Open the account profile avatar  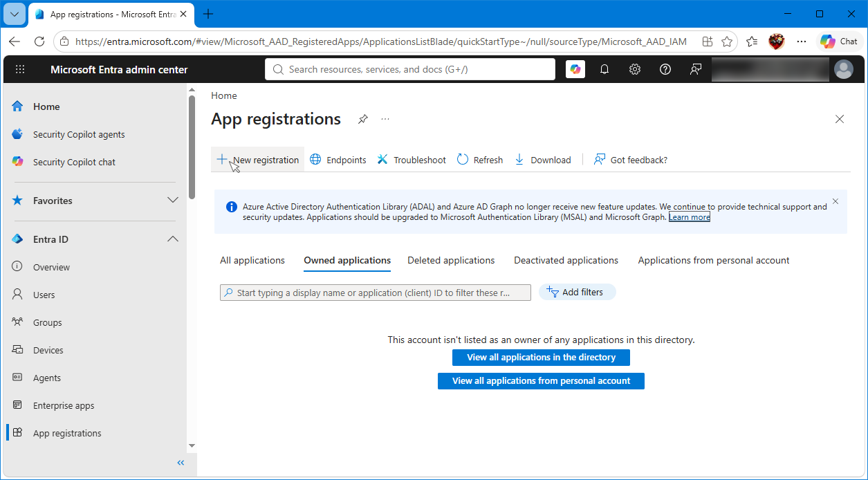[844, 69]
